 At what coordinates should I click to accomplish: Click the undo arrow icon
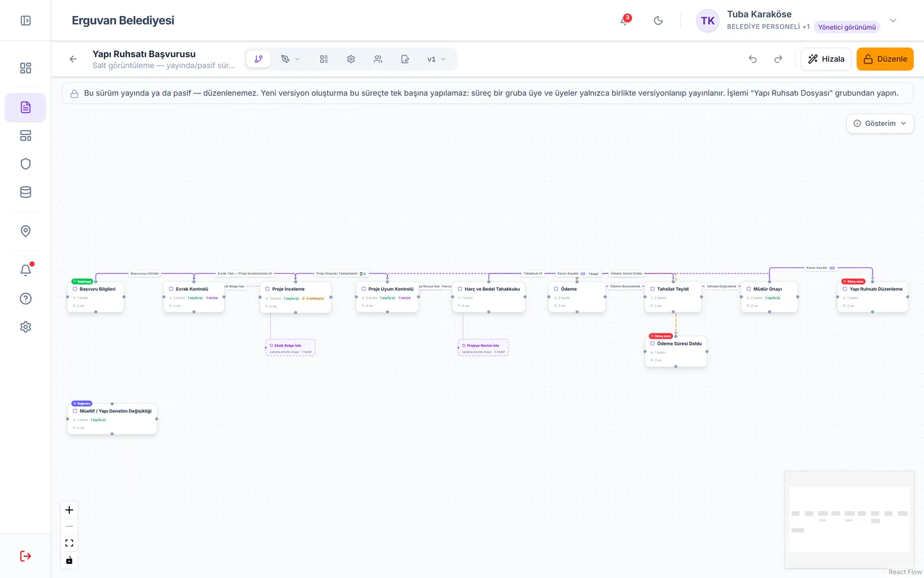(753, 59)
